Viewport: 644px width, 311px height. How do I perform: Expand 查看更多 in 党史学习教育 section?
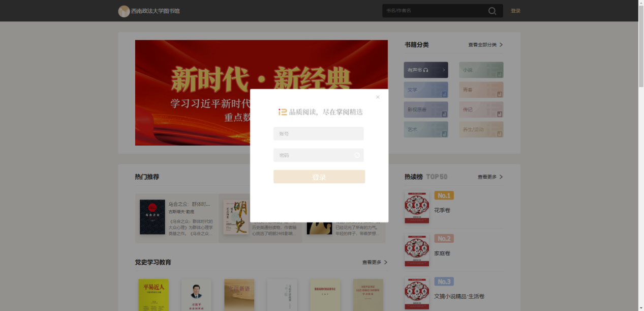click(x=375, y=263)
